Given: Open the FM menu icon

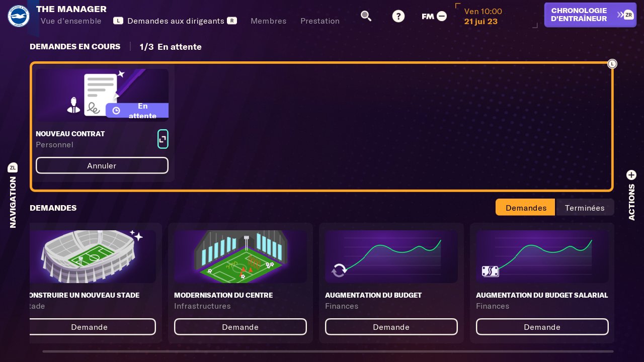Looking at the screenshot, I should 434,16.
